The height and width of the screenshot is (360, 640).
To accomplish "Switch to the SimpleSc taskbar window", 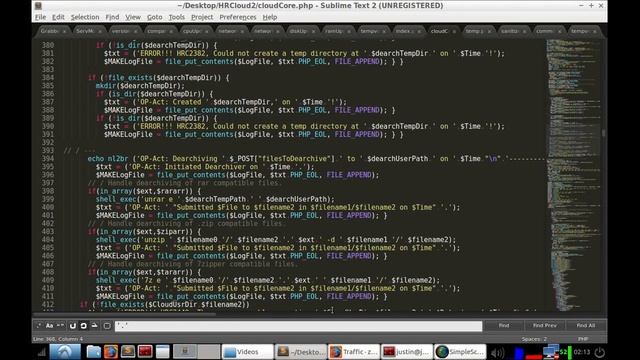I will coord(460,352).
